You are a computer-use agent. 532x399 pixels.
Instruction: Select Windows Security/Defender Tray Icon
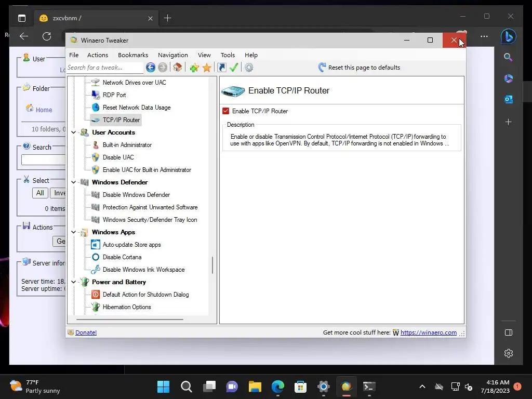[x=150, y=220]
